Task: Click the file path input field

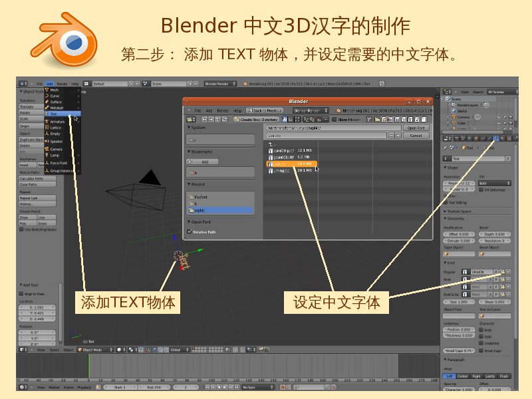Action: (334, 128)
